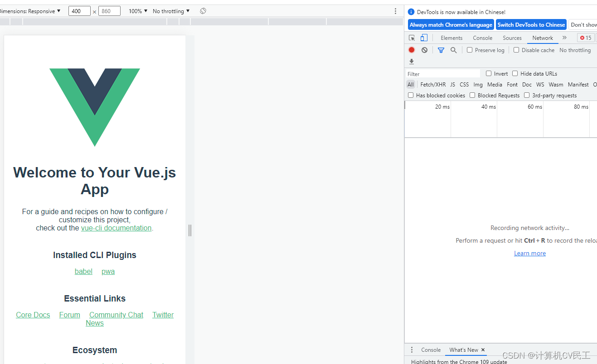The image size is (597, 364).
Task: Open the babel plugin link
Action: click(x=83, y=272)
